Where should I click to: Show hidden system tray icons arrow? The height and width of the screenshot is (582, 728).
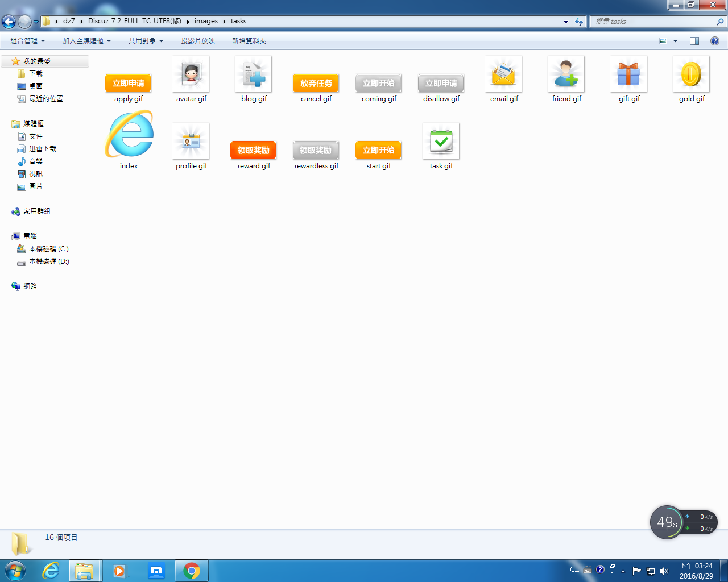pyautogui.click(x=623, y=571)
